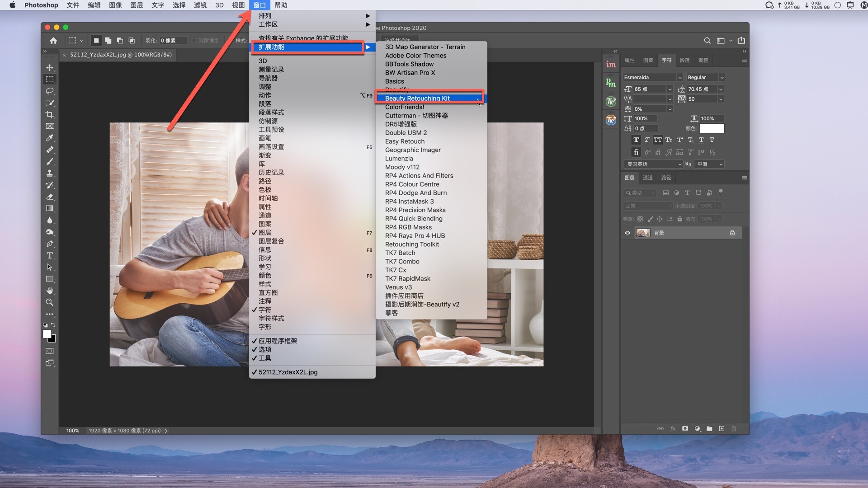Open the im panel icon in side dock
The image size is (868, 488).
pos(611,65)
